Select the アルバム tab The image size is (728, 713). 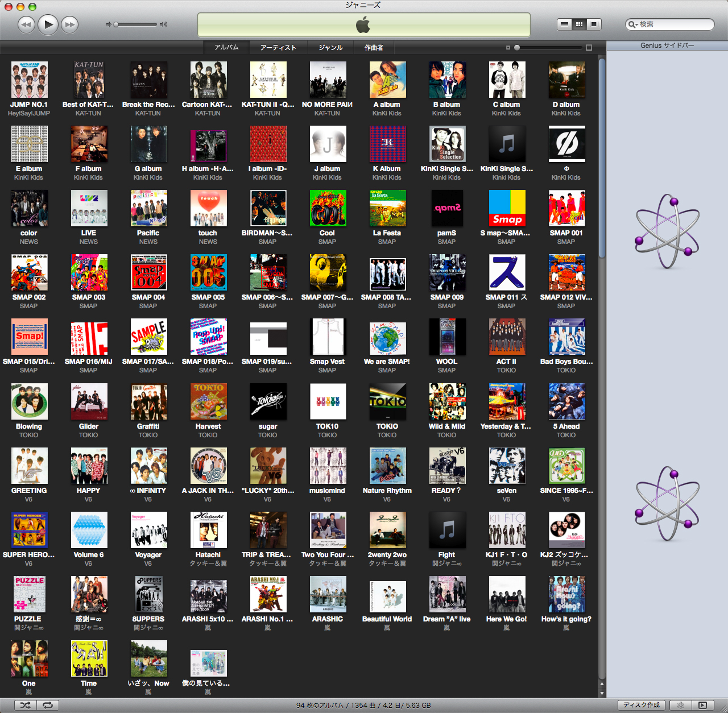pos(226,47)
